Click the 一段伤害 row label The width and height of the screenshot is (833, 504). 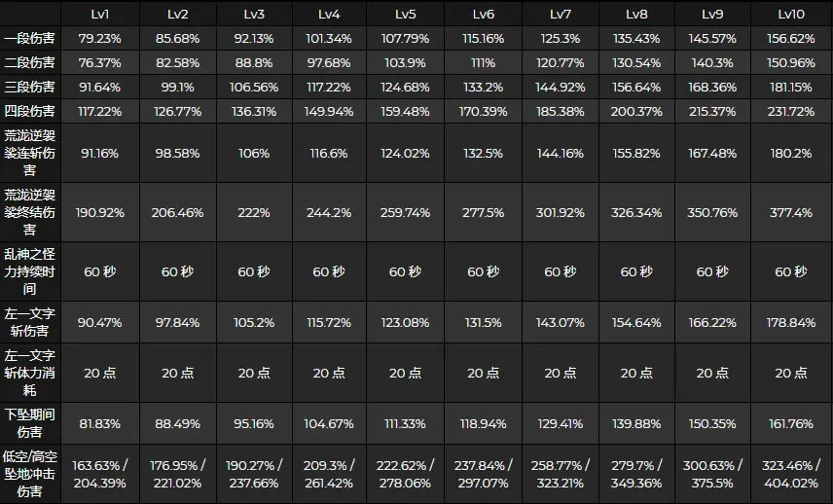tap(29, 40)
